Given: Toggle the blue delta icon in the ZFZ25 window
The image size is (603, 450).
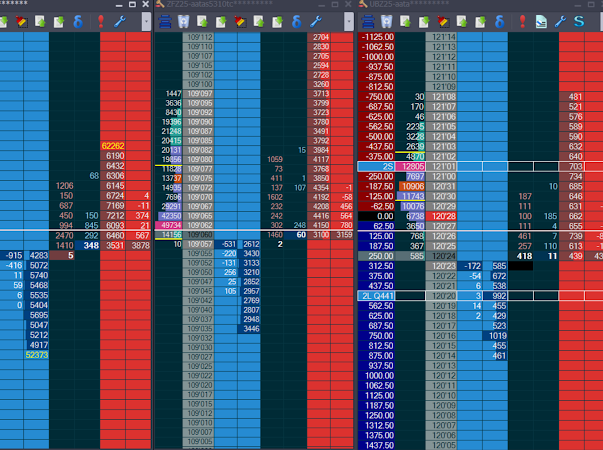Looking at the screenshot, I should [297, 22].
